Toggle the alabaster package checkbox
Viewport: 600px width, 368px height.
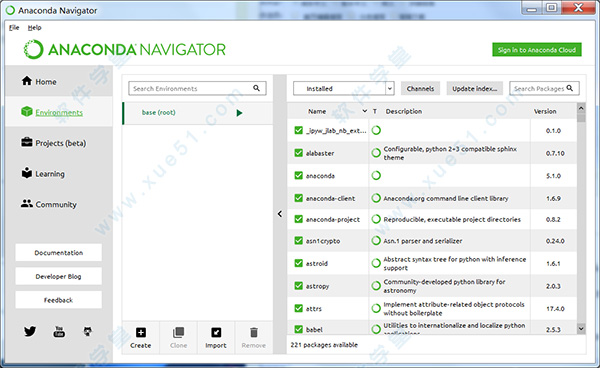298,153
